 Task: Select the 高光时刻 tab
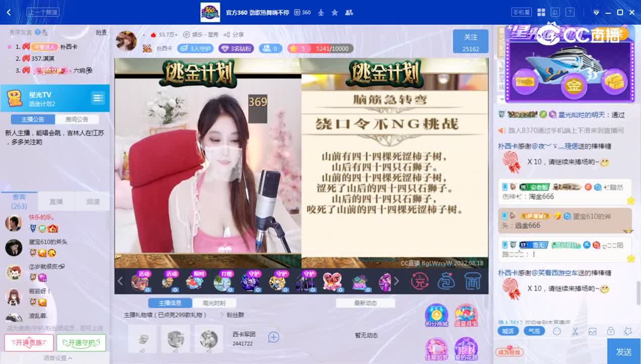coord(214,303)
